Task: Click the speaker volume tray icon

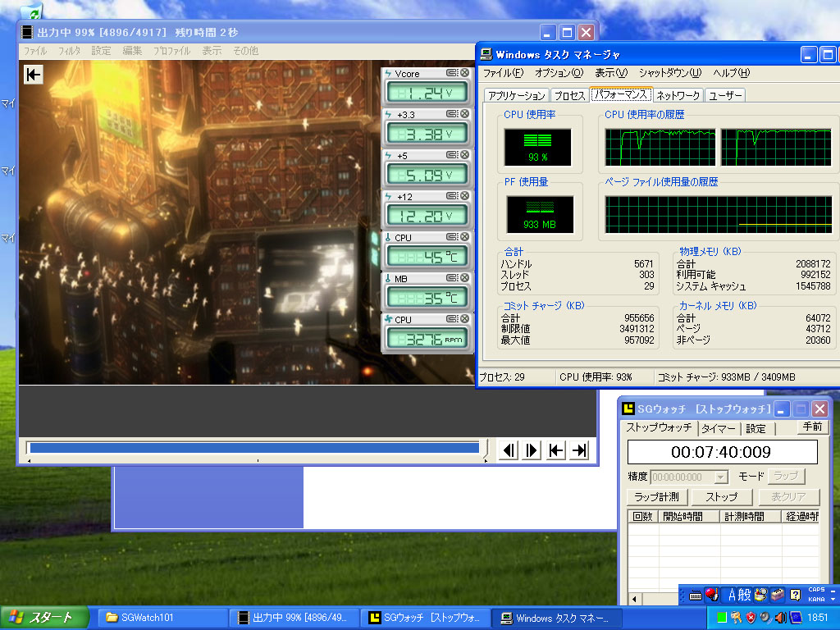Action: 781,618
